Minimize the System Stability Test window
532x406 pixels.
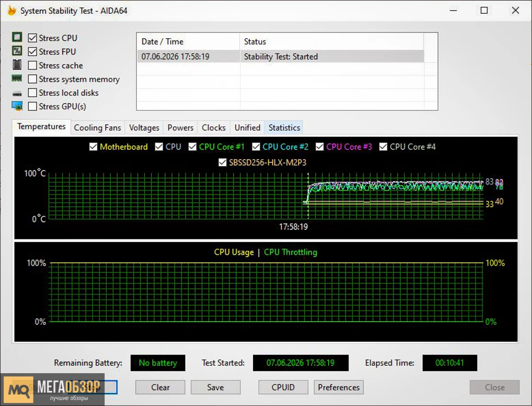pyautogui.click(x=454, y=11)
